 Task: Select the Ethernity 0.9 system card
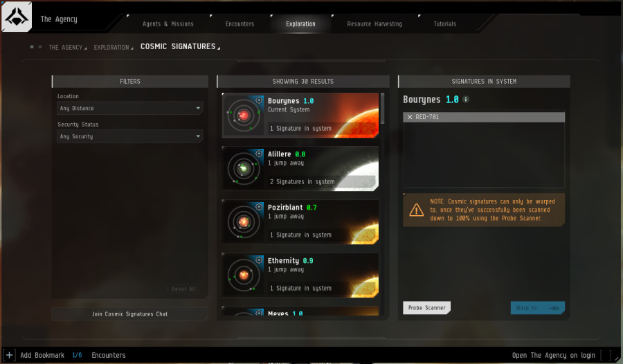(x=300, y=275)
